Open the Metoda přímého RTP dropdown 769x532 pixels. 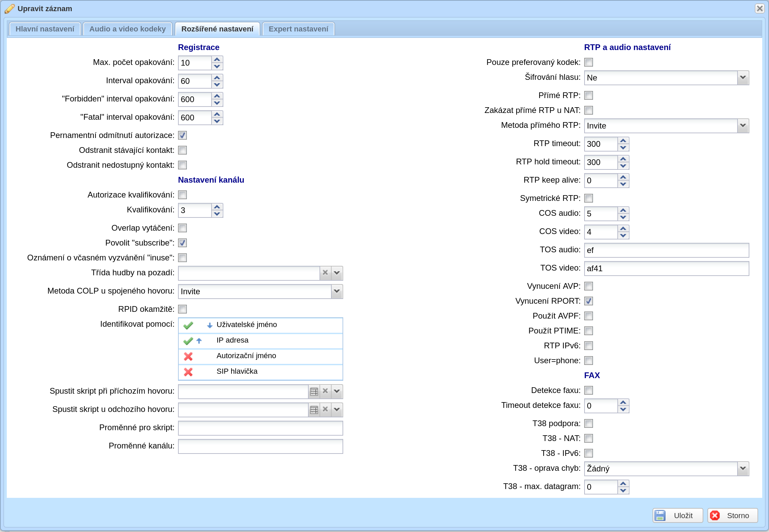[x=743, y=126]
